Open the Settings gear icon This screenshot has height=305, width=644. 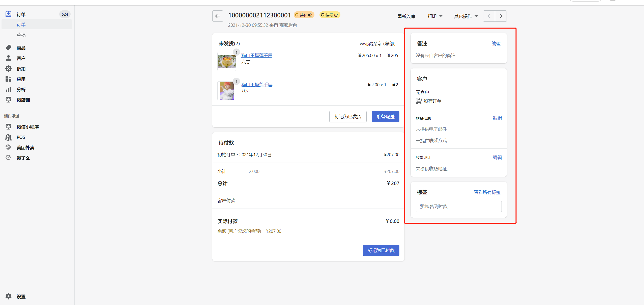click(9, 296)
